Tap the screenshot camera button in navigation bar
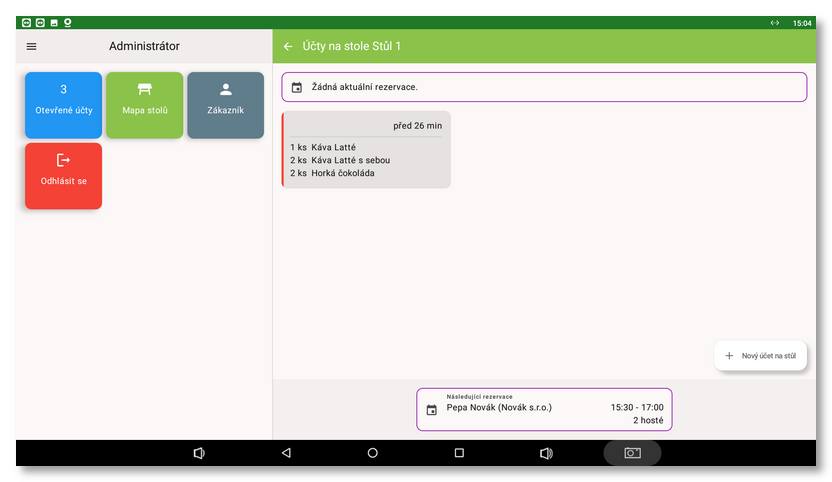Image resolution: width=832 pixels, height=482 pixels. click(x=632, y=453)
